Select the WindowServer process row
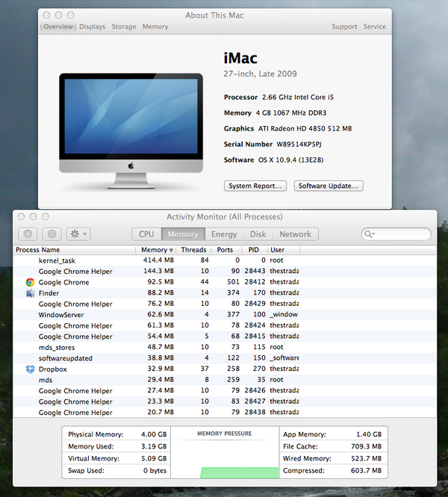 click(x=225, y=315)
